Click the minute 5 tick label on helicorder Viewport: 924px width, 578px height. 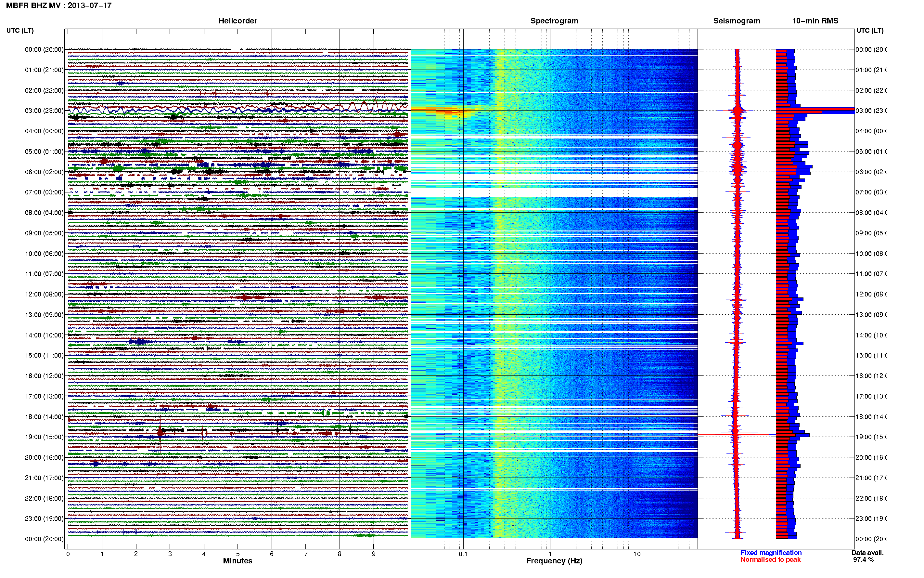pyautogui.click(x=237, y=554)
